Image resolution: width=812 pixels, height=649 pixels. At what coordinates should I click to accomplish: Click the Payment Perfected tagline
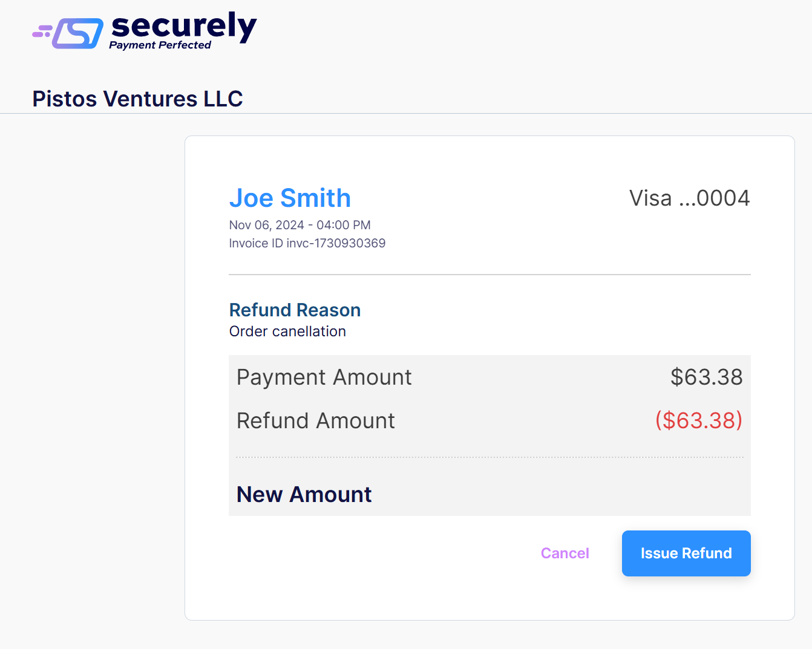(x=160, y=45)
